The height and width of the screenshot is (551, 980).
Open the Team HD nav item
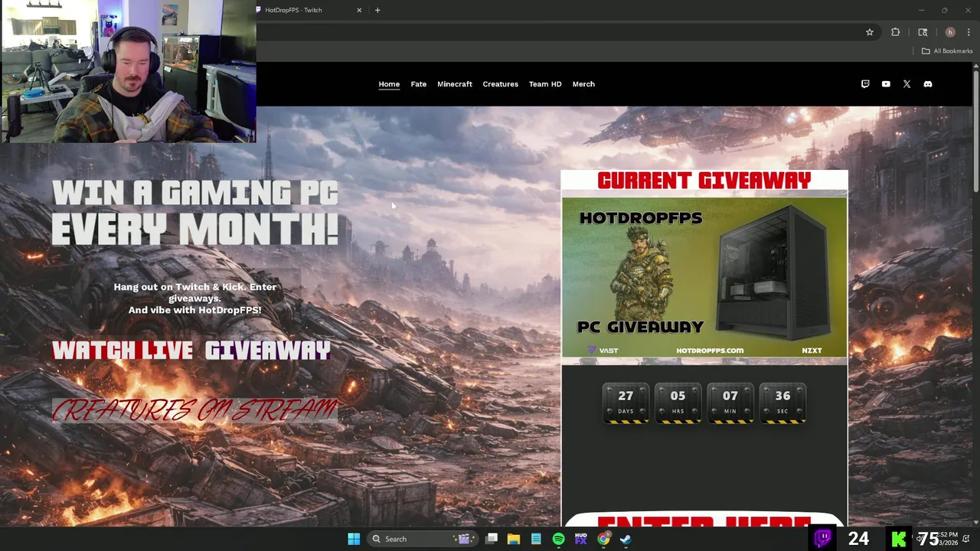tap(545, 84)
